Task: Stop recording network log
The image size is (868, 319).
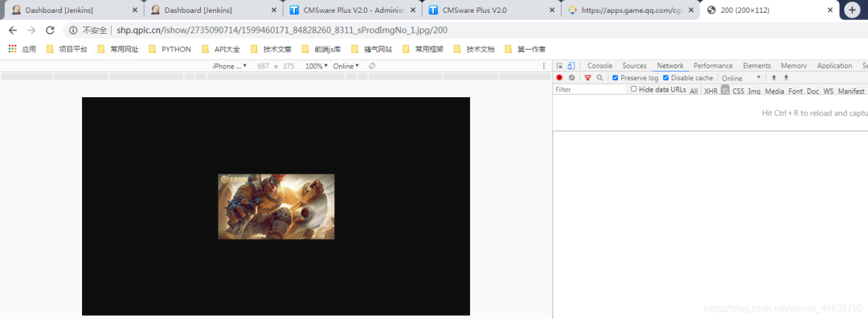Action: 559,78
